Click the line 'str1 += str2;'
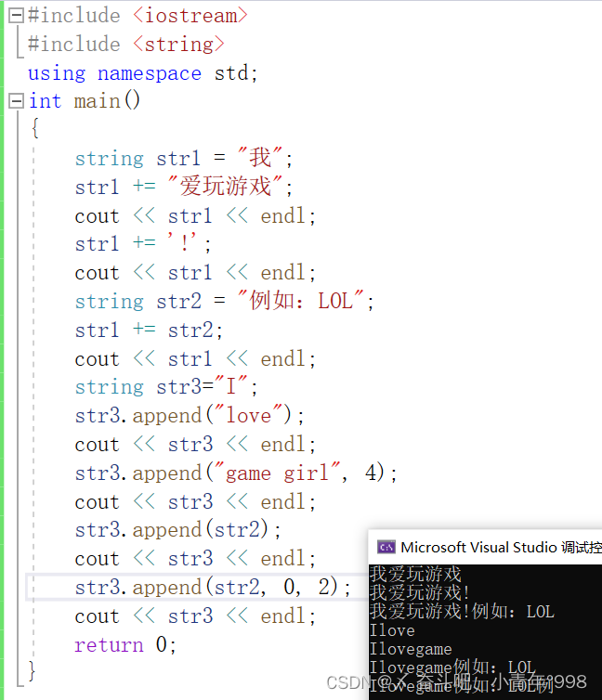602x700 pixels. pyautogui.click(x=149, y=331)
